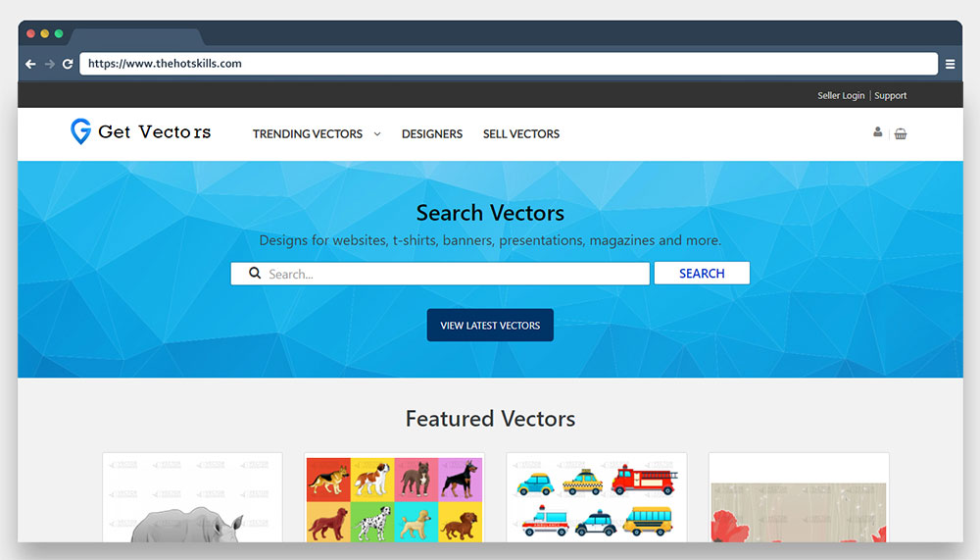Open the vehicles vector thumbnail
The image size is (980, 560).
click(596, 497)
